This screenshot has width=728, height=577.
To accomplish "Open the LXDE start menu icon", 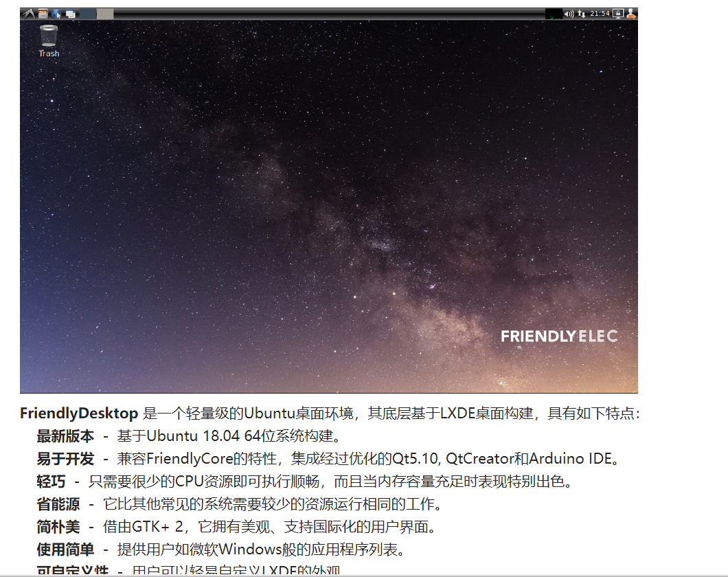I will pos(29,14).
